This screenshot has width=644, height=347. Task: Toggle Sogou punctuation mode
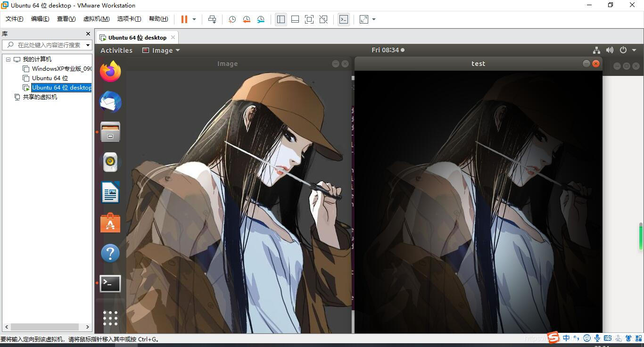576,338
